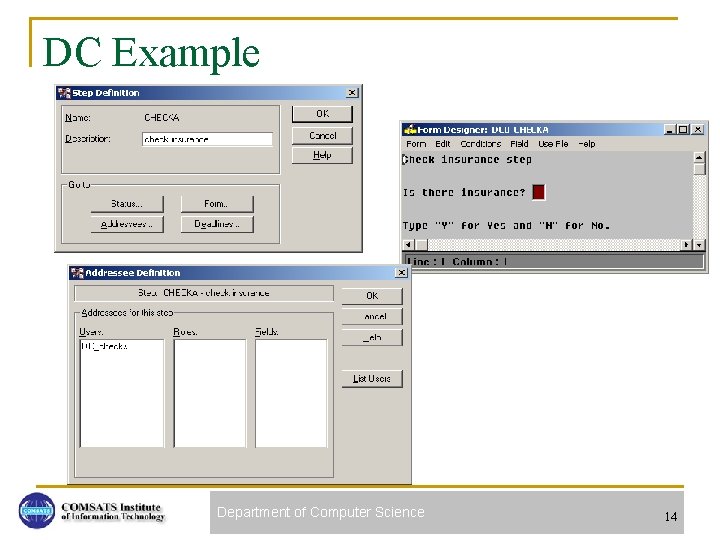
Task: Click the Step Definition title bar icon
Action: [x=64, y=93]
